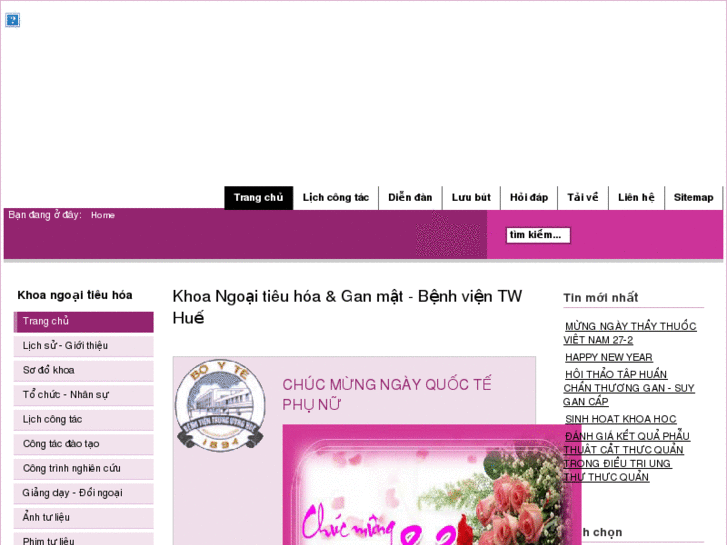Screen dimensions: 727x545
Task: Click the Bộ Y Tế hospital logo
Action: [x=220, y=405]
